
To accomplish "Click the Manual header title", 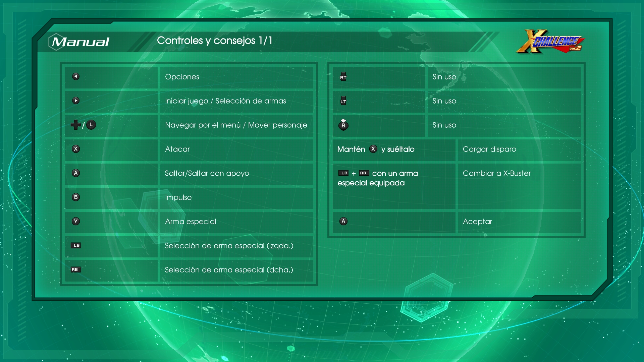I will [x=80, y=42].
